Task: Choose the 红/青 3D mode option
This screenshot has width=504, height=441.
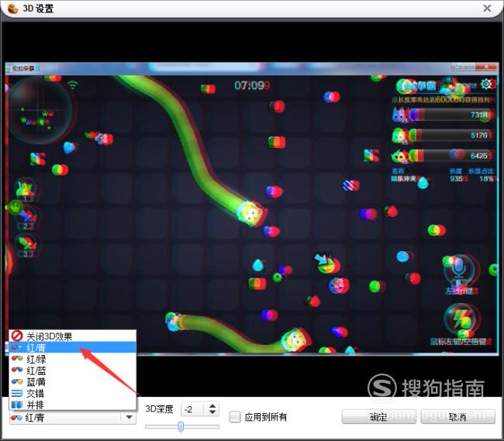Action: (73, 347)
